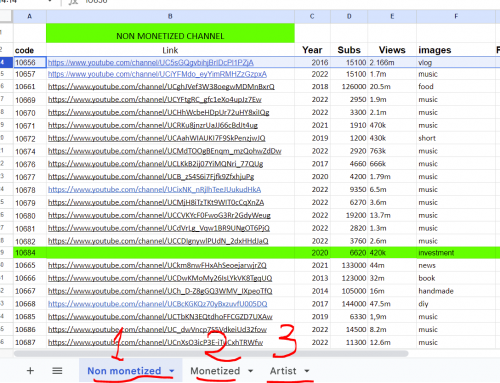Select column D header
500x383 pixels.
[x=349, y=16]
